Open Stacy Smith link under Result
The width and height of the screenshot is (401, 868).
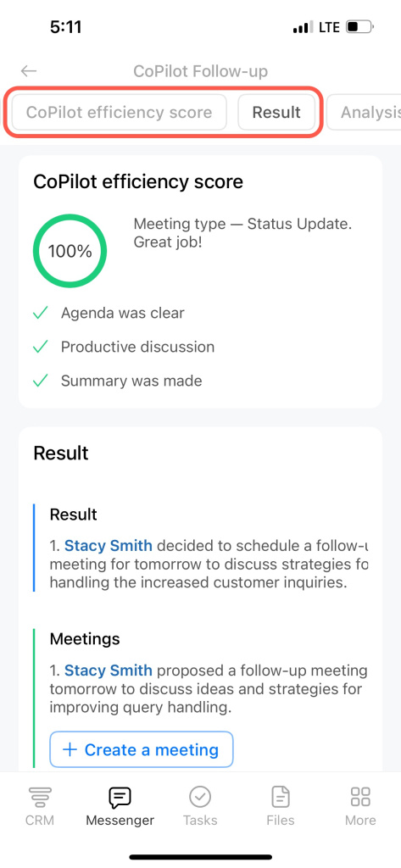(x=109, y=546)
